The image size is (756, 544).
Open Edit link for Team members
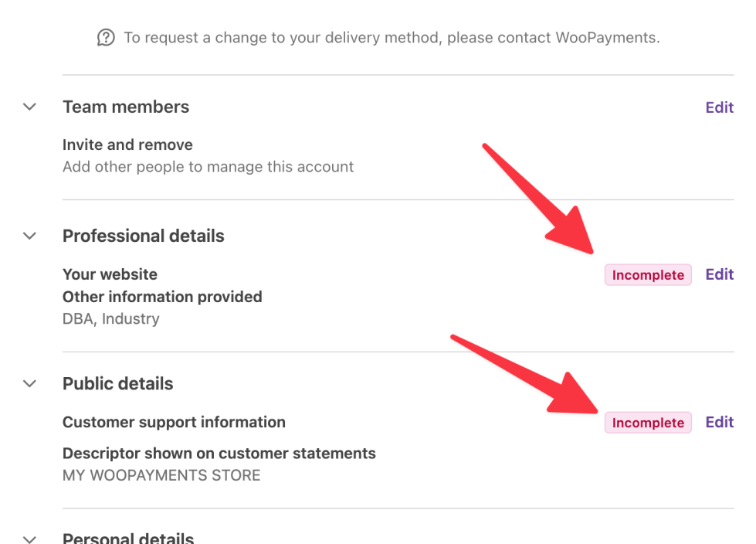tap(720, 107)
